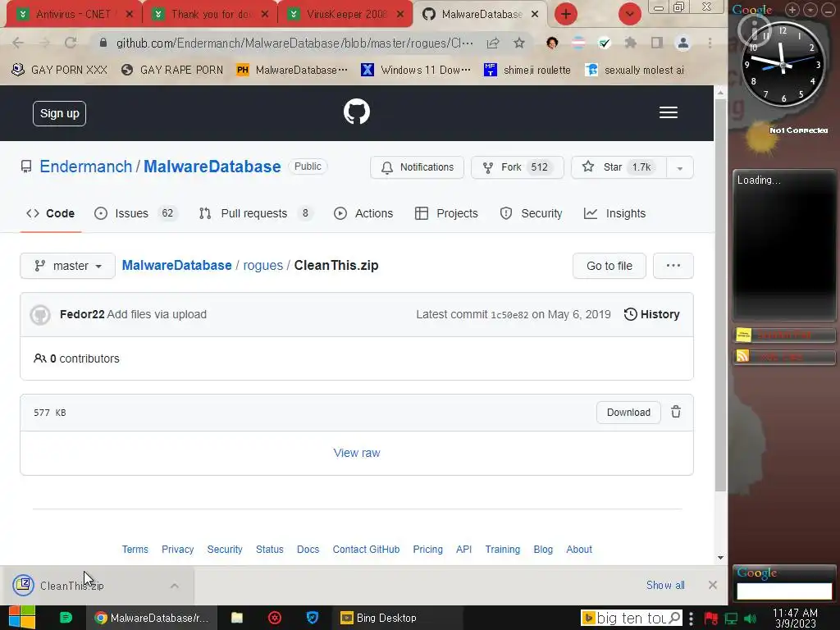Open the Security repository tab
The height and width of the screenshot is (630, 840).
click(531, 213)
